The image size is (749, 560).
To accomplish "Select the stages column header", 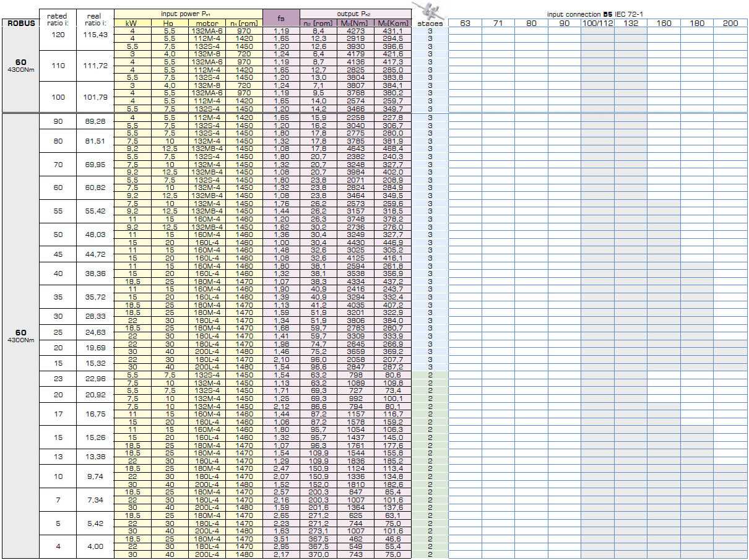I will 430,23.
